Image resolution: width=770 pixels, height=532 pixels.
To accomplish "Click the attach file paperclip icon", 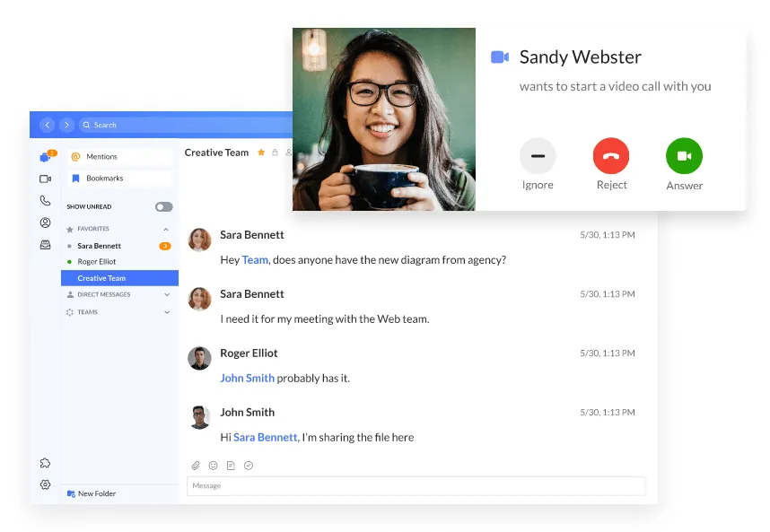I will click(196, 466).
